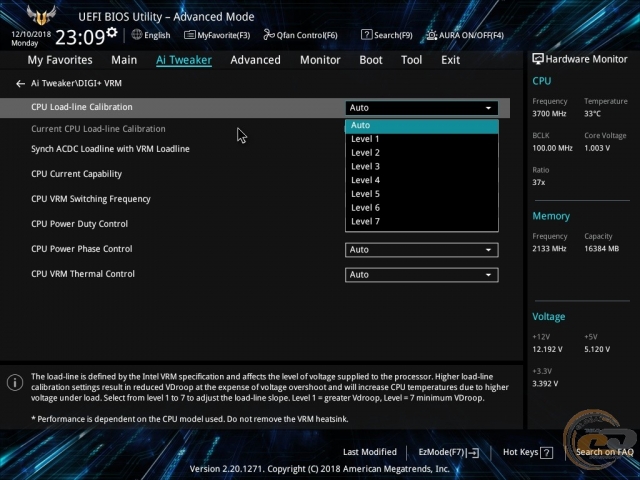Switch to EzMode(F7)
This screenshot has height=480, width=640.
449,452
